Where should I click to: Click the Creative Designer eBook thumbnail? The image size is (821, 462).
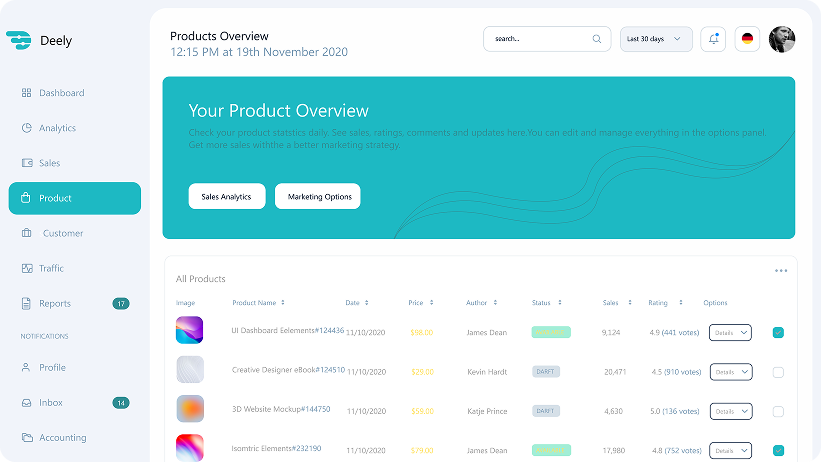(190, 369)
